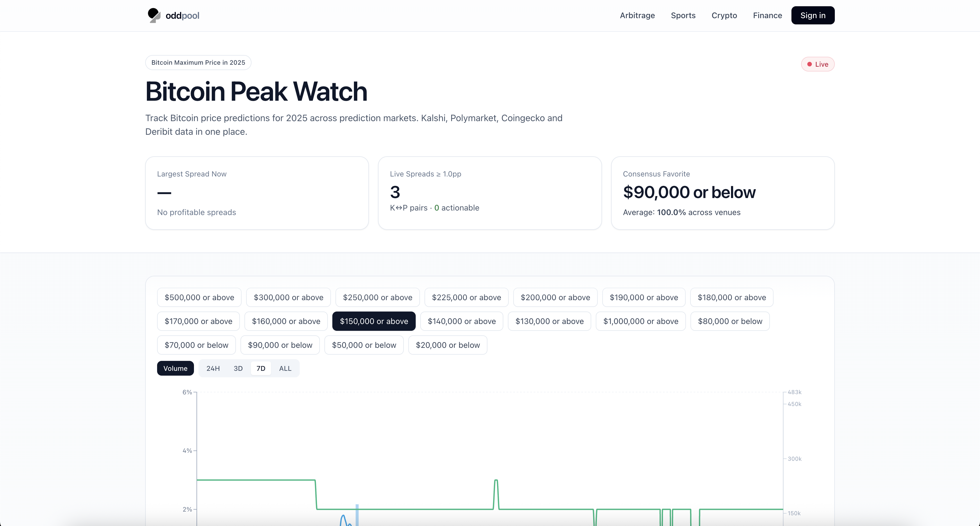Switch to the ALL time range
This screenshot has width=980, height=526.
tap(285, 368)
